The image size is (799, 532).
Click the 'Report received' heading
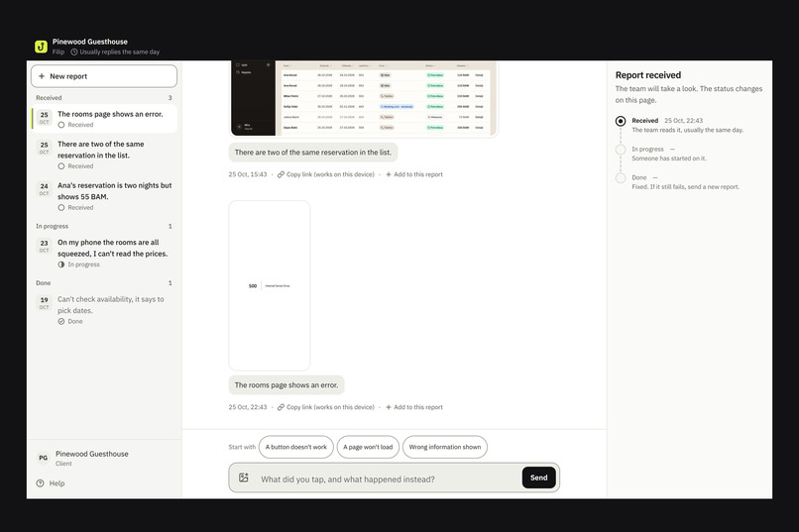point(648,75)
